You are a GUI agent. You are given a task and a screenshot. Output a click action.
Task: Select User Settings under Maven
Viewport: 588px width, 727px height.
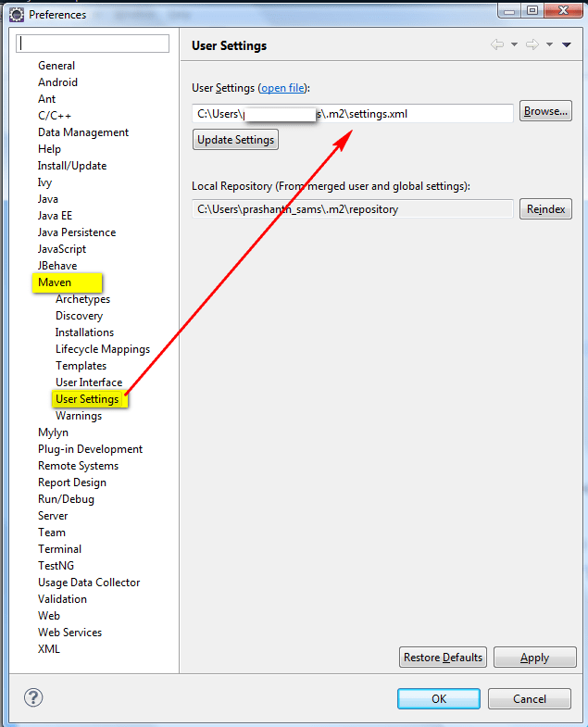click(87, 400)
